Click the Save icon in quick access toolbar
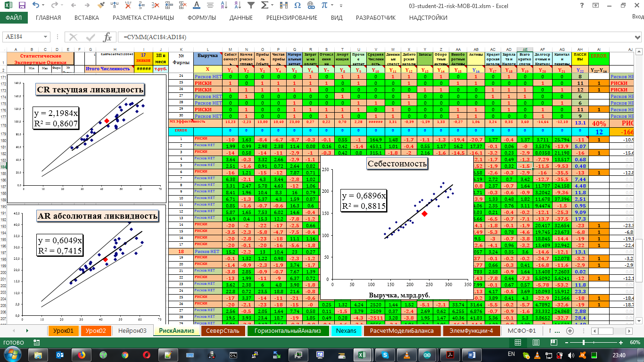This screenshot has height=362, width=644. coord(22,6)
